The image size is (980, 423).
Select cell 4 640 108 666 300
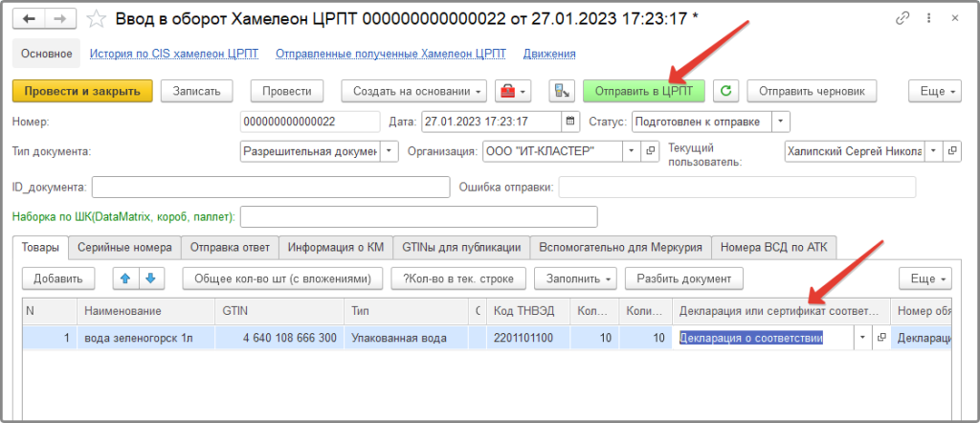click(279, 338)
